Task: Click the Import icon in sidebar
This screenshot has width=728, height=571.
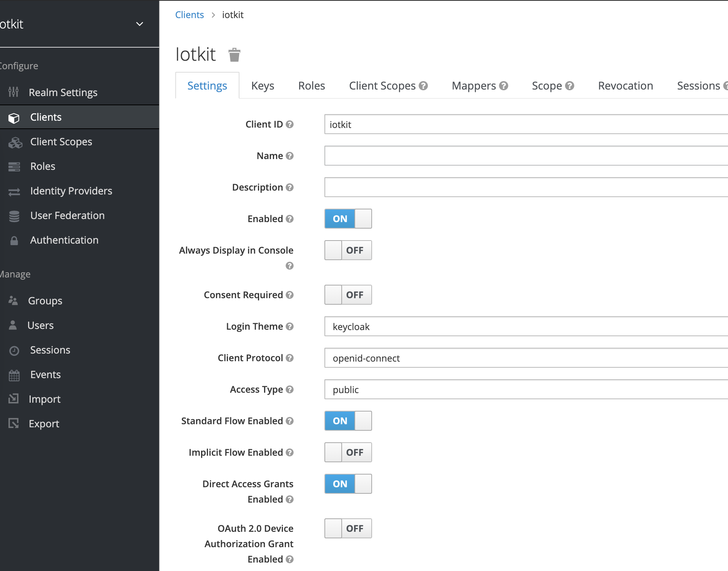Action: [13, 398]
